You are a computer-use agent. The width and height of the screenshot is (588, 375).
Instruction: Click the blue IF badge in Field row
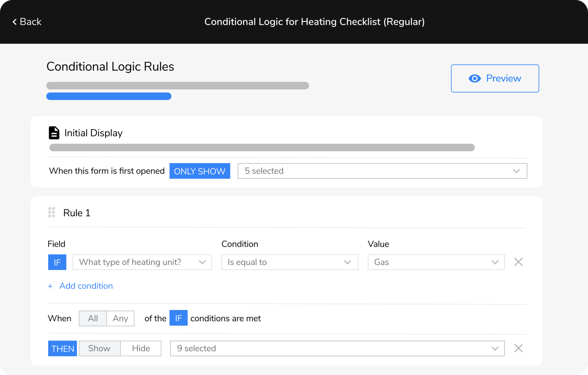coord(57,262)
